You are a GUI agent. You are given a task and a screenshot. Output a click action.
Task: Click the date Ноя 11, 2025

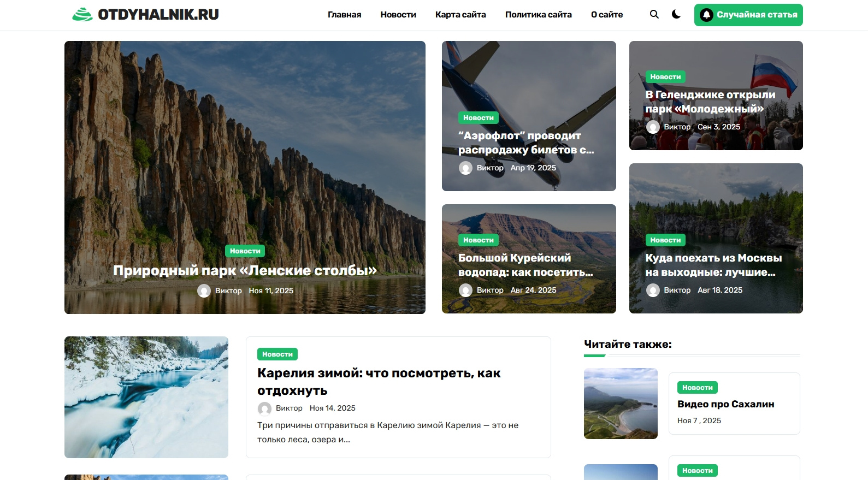tap(271, 291)
